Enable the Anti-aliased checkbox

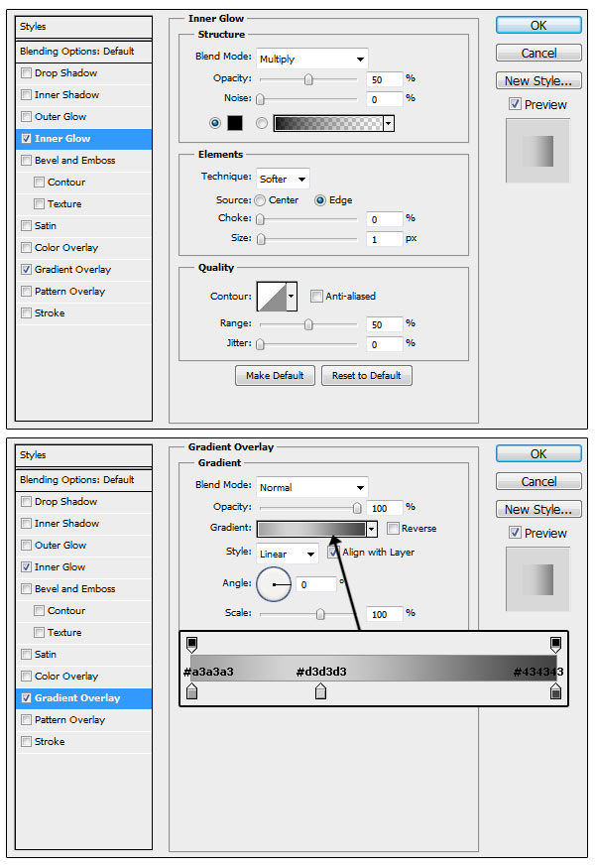(x=316, y=297)
